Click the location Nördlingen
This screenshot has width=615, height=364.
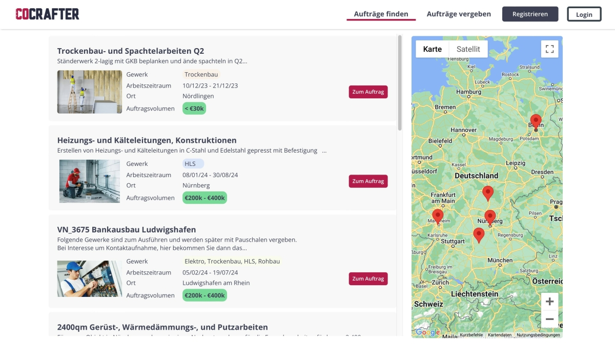(198, 96)
